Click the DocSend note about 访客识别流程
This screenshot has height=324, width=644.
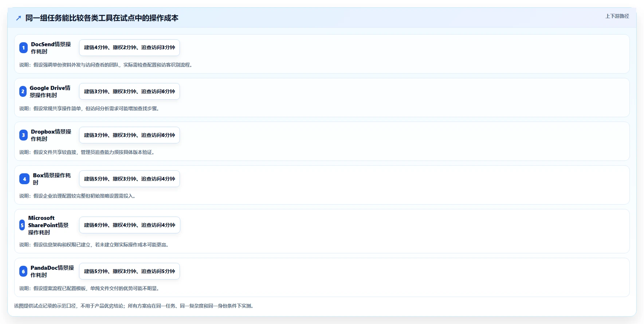(x=106, y=65)
